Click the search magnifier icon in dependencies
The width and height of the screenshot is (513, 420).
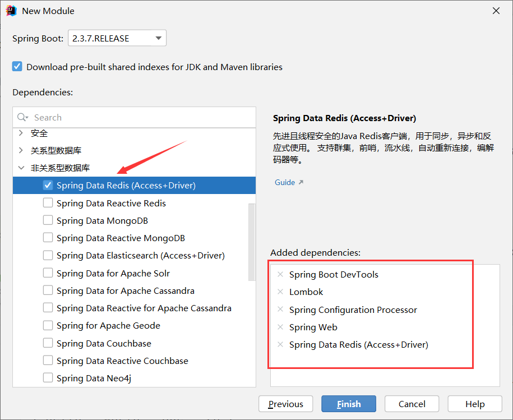click(x=22, y=117)
